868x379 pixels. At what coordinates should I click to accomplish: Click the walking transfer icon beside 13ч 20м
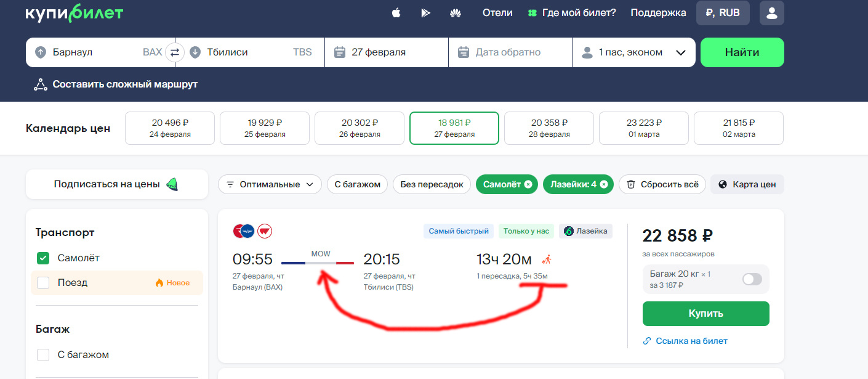point(546,259)
